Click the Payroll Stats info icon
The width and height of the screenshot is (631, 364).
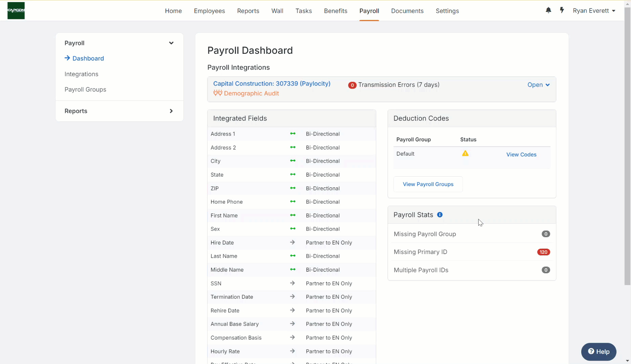click(x=440, y=215)
